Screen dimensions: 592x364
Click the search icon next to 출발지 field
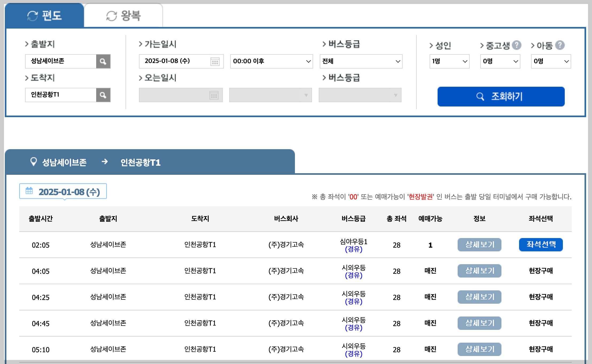pos(103,61)
